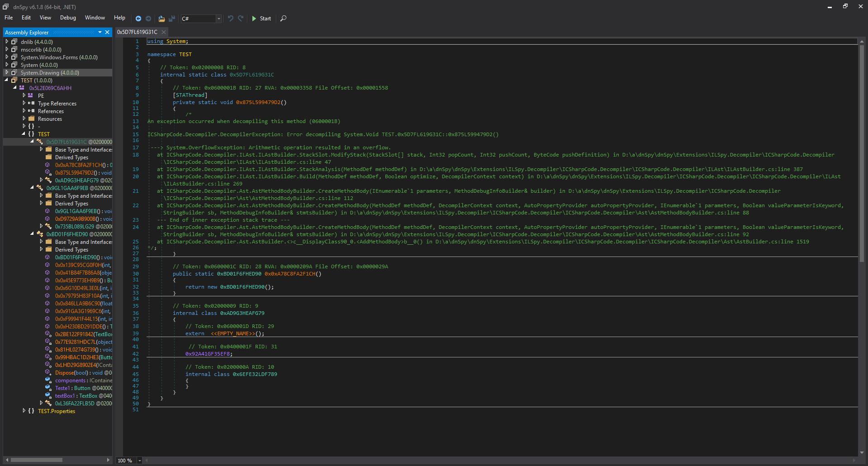Switch to the 0x5D7FL619G31C document tab
The image size is (868, 466).
tap(137, 32)
